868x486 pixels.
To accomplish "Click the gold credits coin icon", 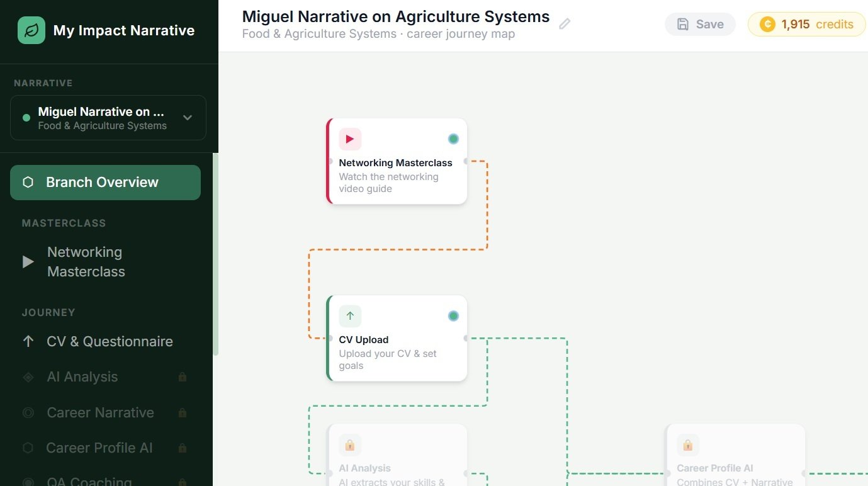I will [x=767, y=25].
